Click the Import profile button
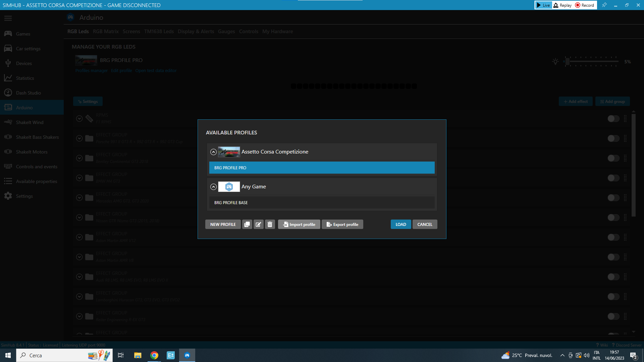 pos(299,224)
